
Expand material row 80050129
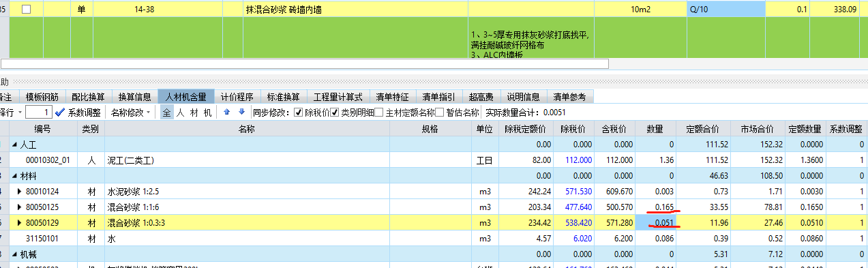click(x=20, y=222)
